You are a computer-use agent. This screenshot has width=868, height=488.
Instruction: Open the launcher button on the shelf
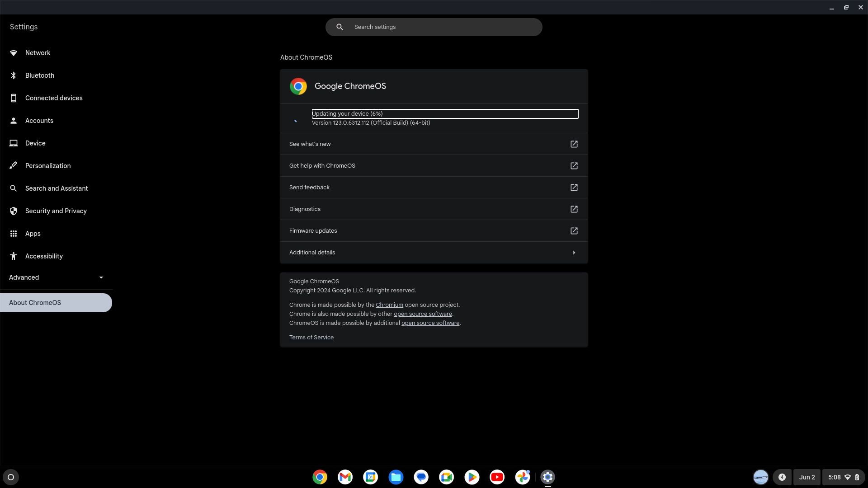pyautogui.click(x=11, y=477)
